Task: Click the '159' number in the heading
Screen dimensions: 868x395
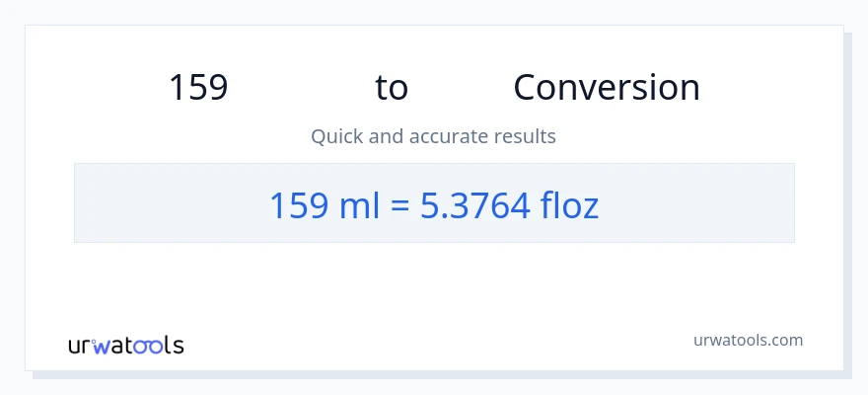Action: [198, 88]
